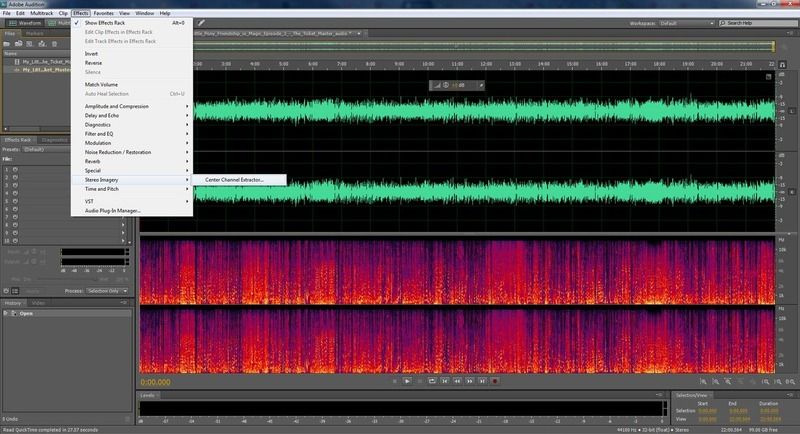Play the audio with transport Play button
This screenshot has height=434, width=800.
point(407,381)
